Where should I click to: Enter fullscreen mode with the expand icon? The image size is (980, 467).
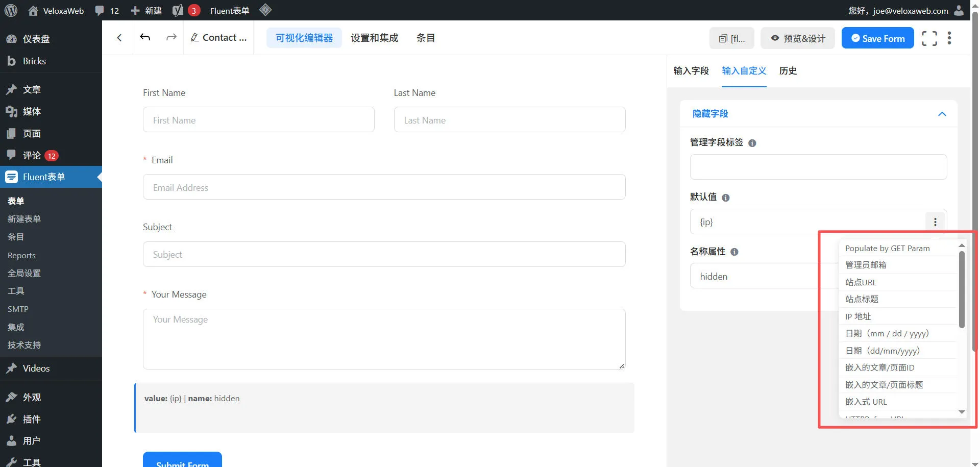pos(929,38)
